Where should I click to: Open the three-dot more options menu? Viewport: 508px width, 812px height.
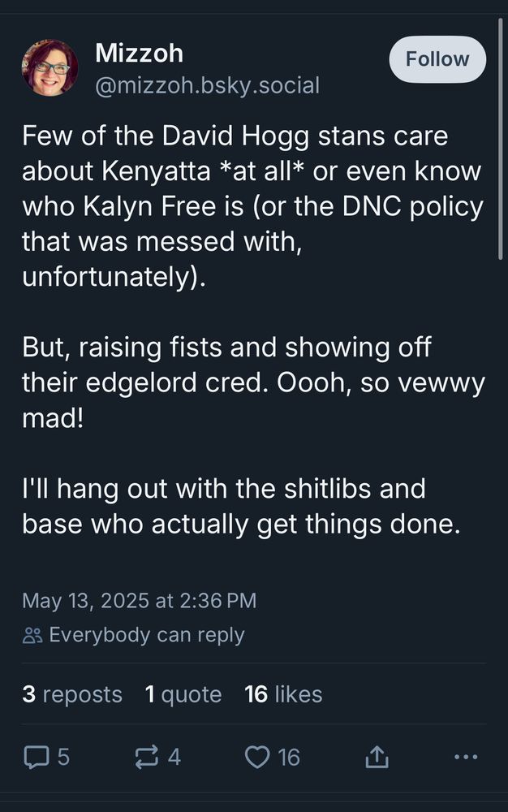coord(466,757)
